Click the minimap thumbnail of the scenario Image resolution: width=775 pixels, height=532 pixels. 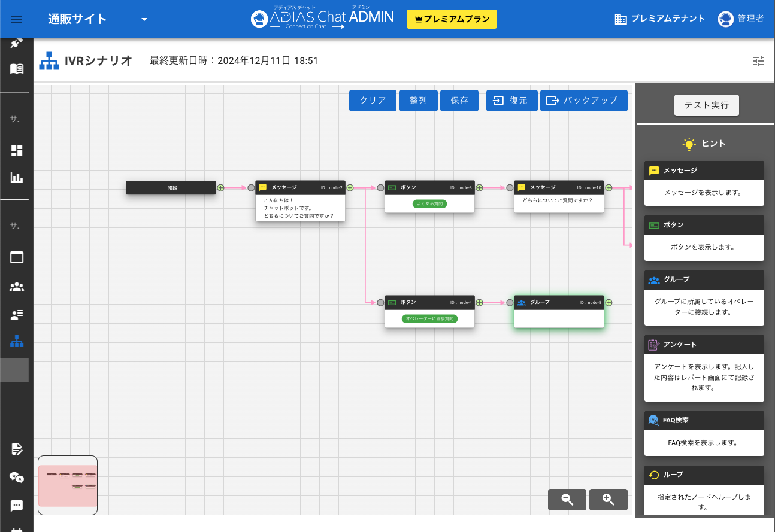[x=68, y=485]
